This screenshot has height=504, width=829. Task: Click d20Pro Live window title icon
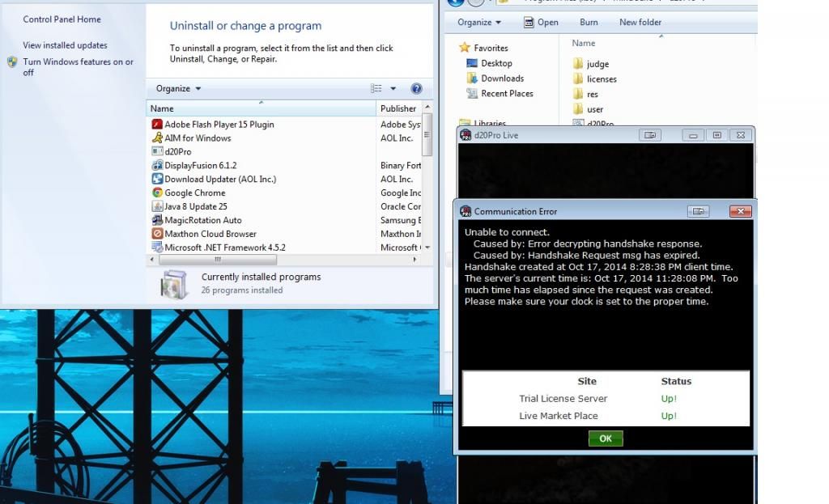tap(466, 135)
